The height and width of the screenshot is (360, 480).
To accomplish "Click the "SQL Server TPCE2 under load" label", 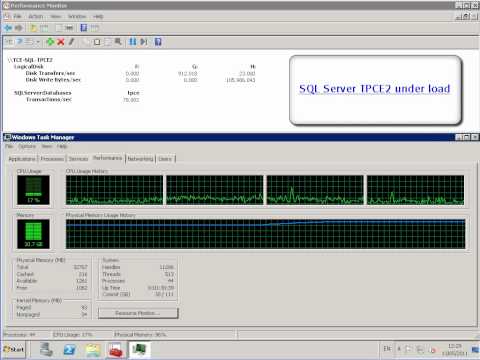I will [375, 89].
